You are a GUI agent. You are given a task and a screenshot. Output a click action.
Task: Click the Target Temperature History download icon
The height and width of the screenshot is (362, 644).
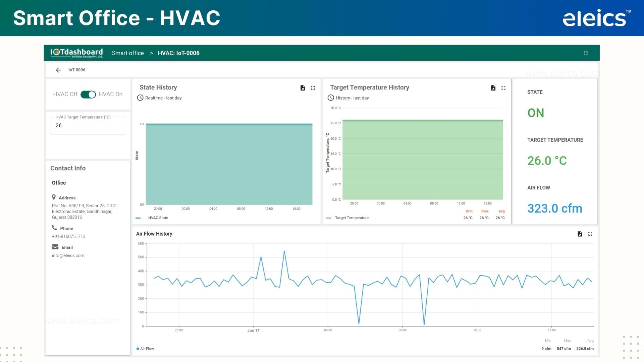click(493, 87)
